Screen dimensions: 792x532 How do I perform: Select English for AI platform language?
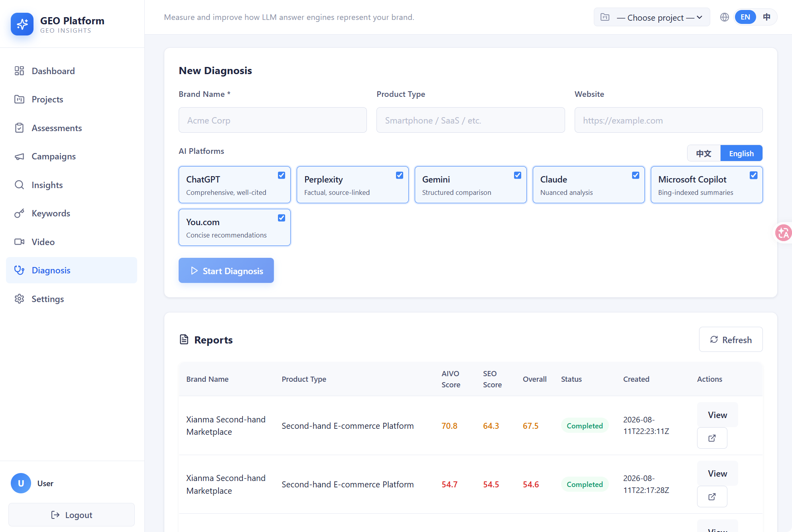click(741, 153)
